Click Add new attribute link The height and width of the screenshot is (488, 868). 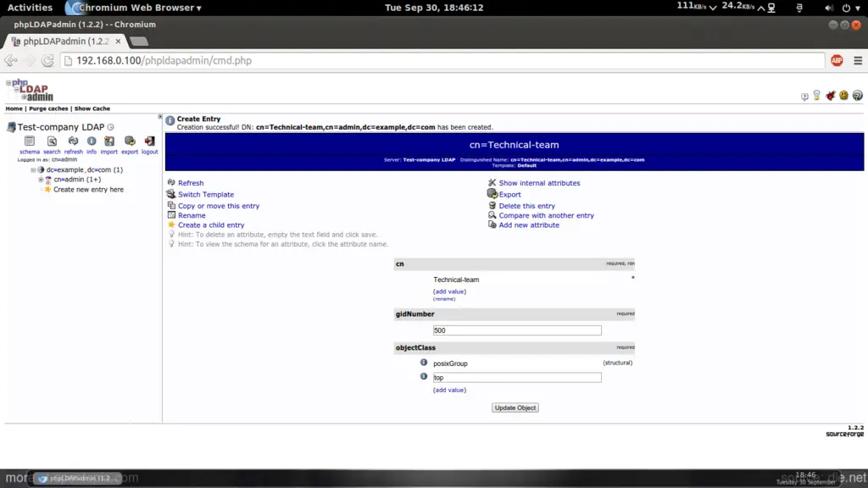(x=529, y=225)
